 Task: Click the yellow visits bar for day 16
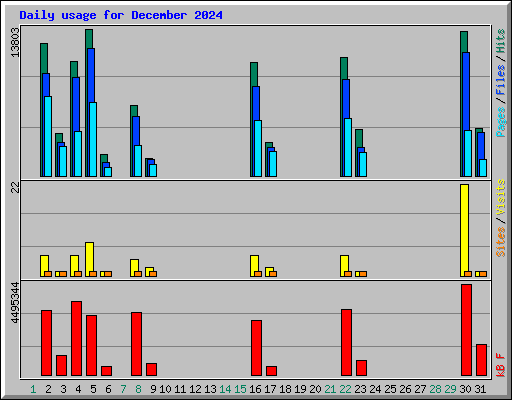[x=254, y=266]
